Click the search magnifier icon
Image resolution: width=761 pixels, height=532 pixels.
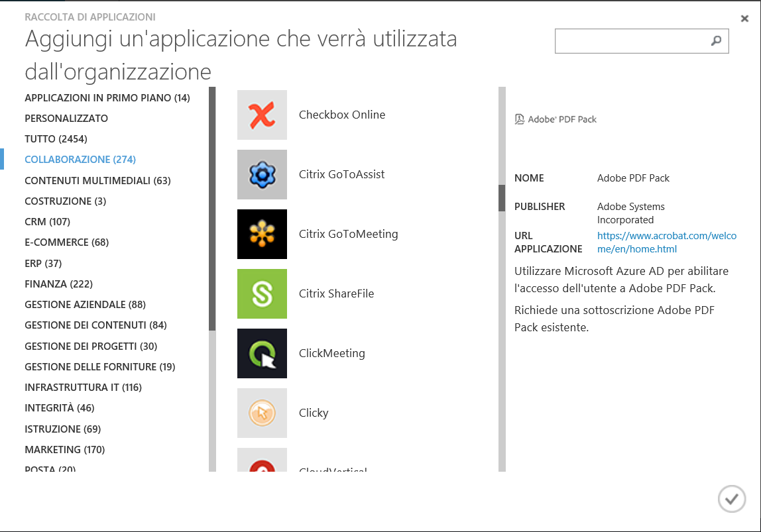(x=716, y=41)
